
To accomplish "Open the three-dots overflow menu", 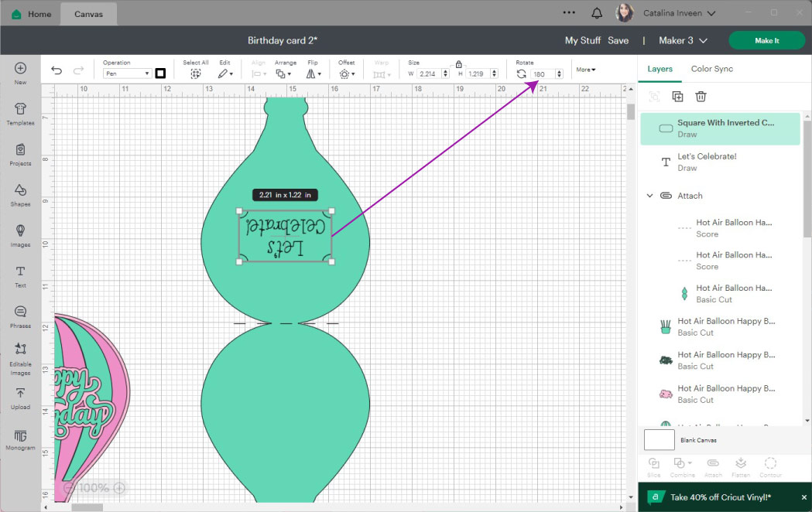I will (x=569, y=12).
